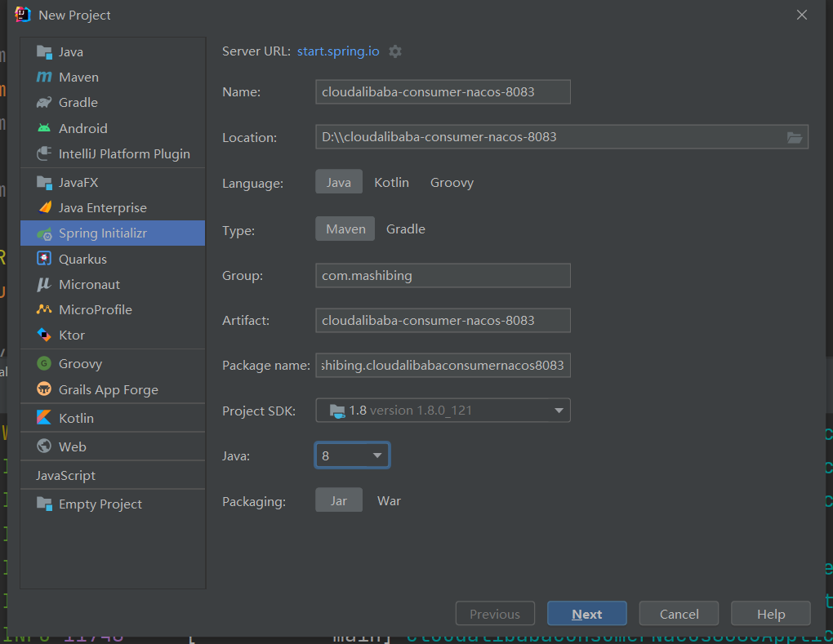Click the Java project type icon

pos(44,52)
